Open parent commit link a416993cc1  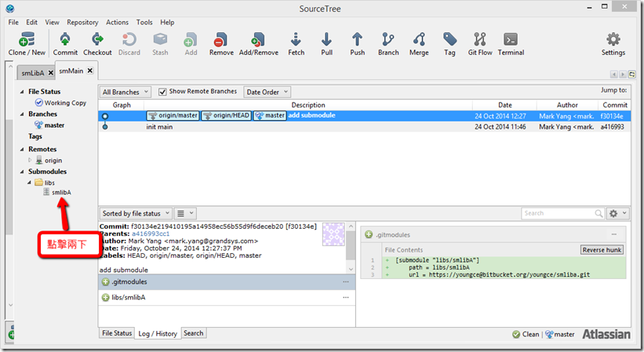point(151,234)
